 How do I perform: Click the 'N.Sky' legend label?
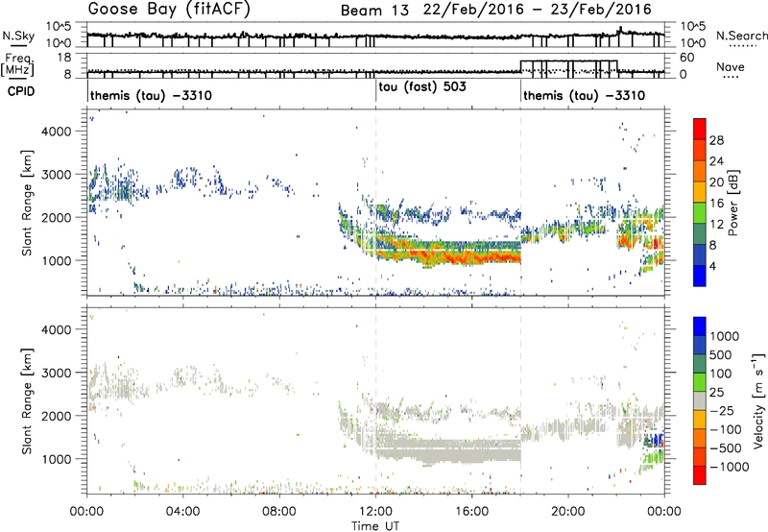point(18,36)
